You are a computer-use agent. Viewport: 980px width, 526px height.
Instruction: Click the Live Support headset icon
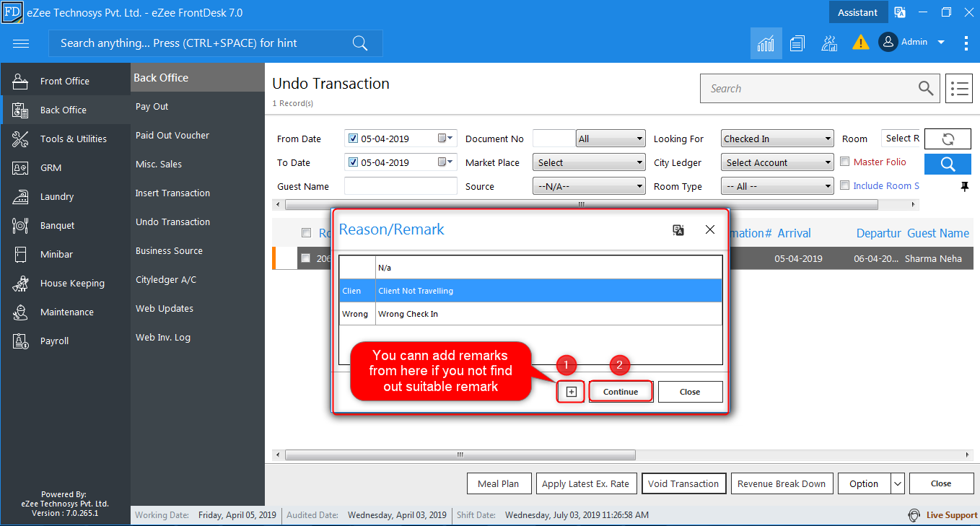click(x=914, y=515)
